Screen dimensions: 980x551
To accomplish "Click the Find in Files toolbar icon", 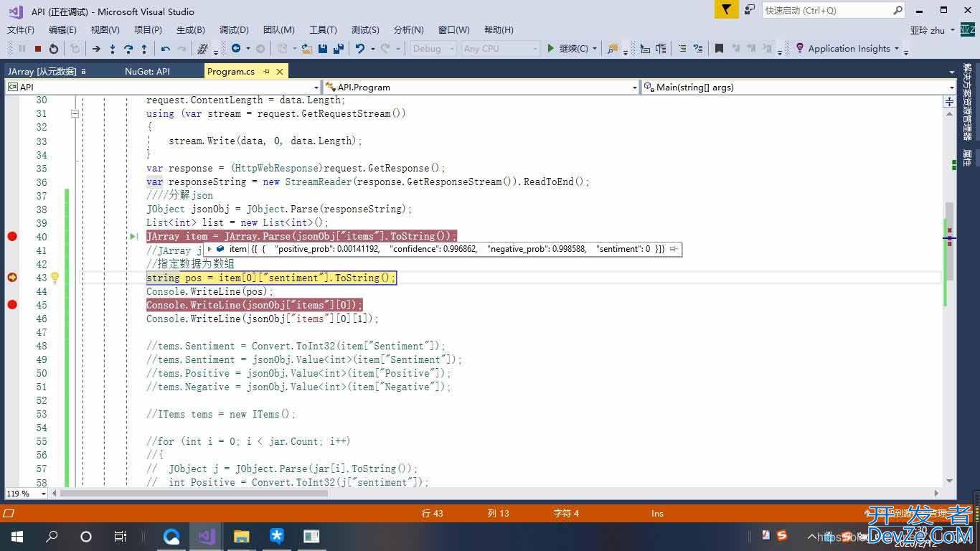I will coord(613,49).
